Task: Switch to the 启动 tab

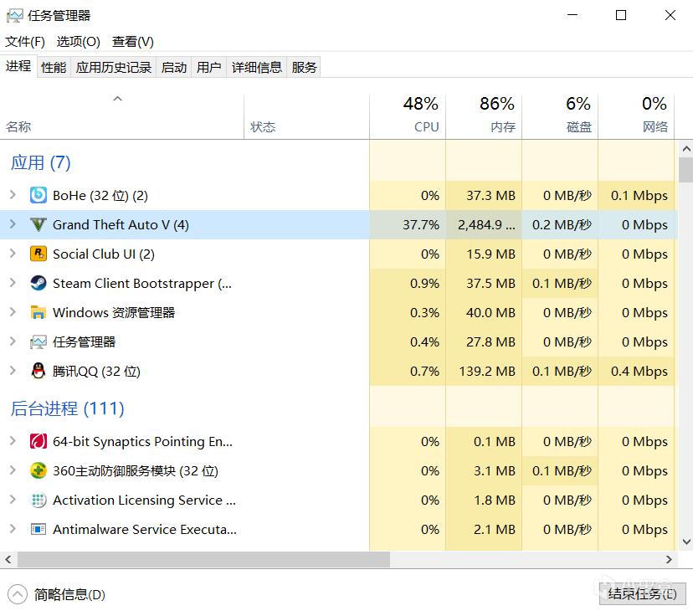Action: [x=174, y=67]
